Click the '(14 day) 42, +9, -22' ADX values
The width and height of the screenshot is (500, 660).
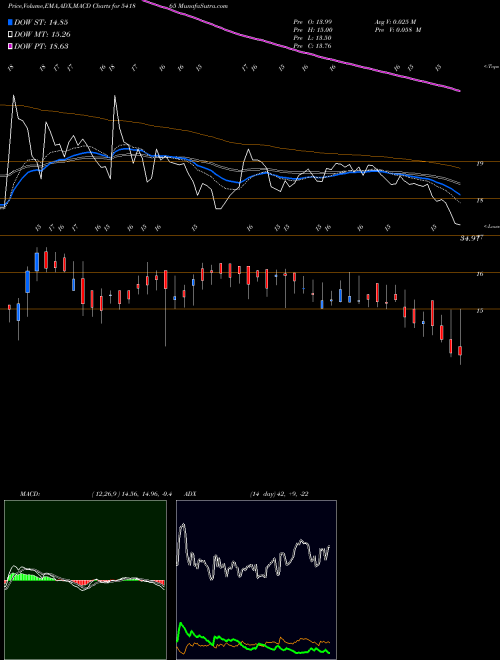coord(279,494)
